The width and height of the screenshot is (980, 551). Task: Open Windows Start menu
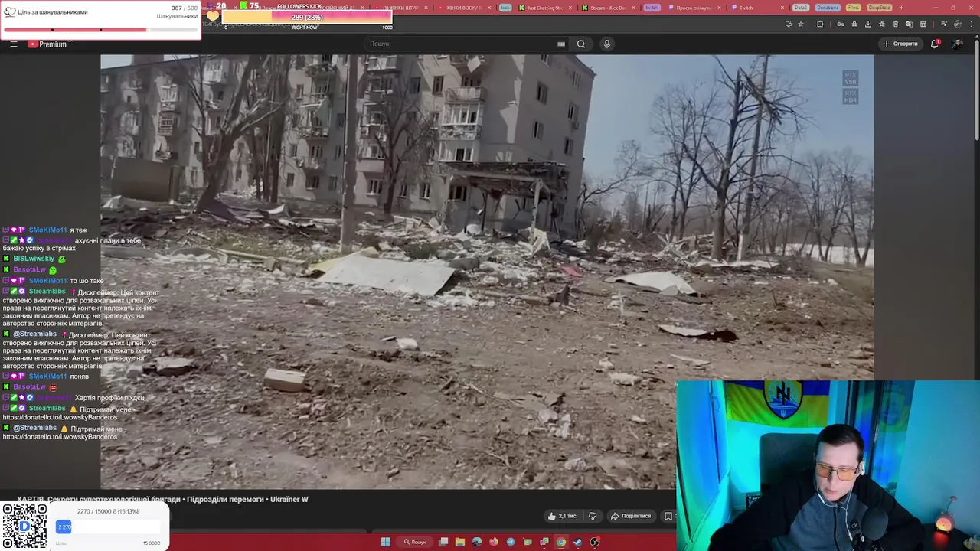point(386,542)
